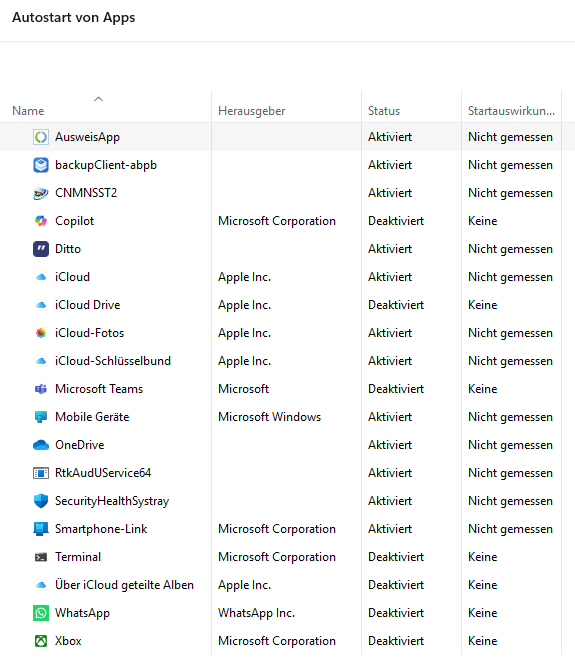Click the Microsoft Teams icon
The width and height of the screenshot is (575, 668).
coord(41,389)
